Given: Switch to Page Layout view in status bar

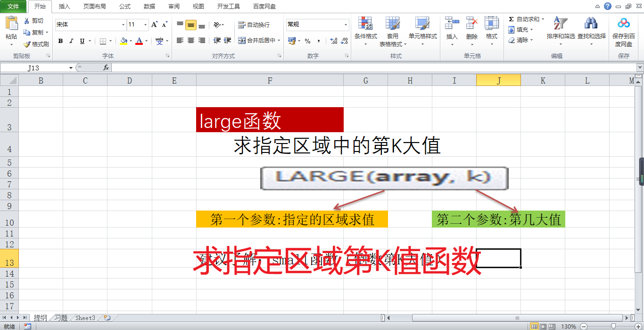Looking at the screenshot, I should pyautogui.click(x=543, y=326).
